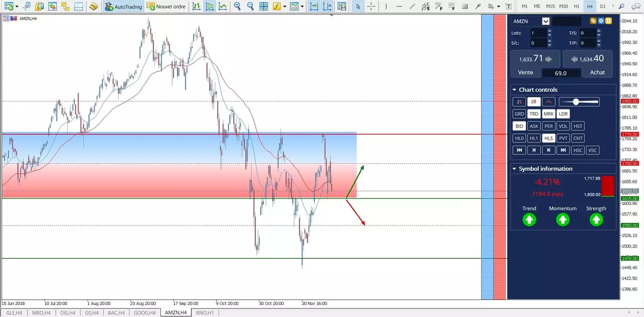Screen dimensions: 644x317
Task: Click the HSC button
Action: pos(578,150)
